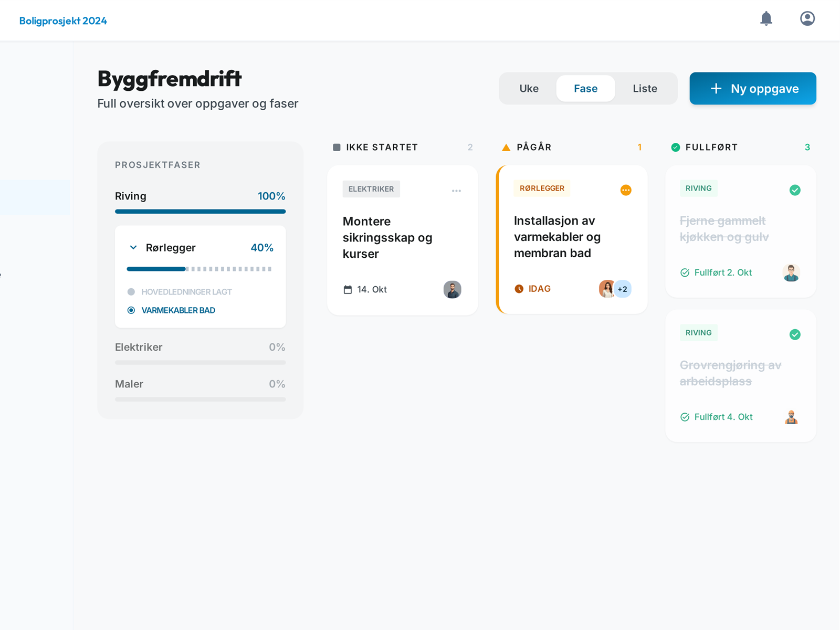Click task count 2 in Ikke startet
840x630 pixels.
[470, 148]
